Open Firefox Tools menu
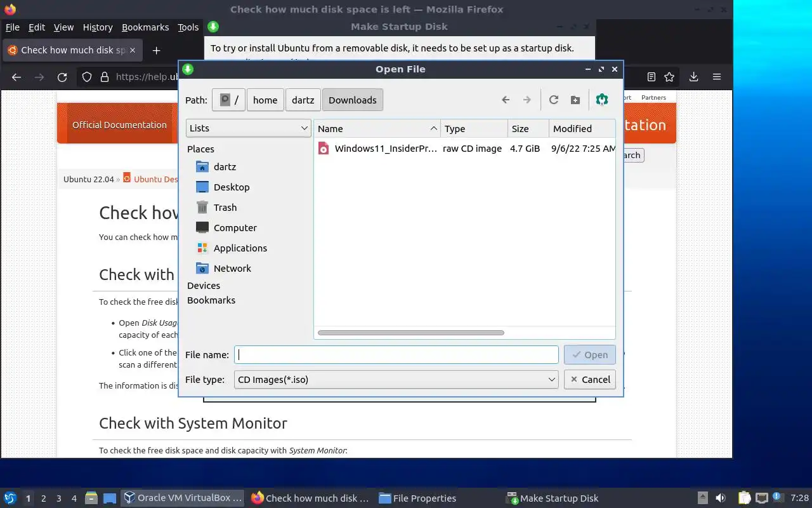This screenshot has height=508, width=812. coord(188,27)
